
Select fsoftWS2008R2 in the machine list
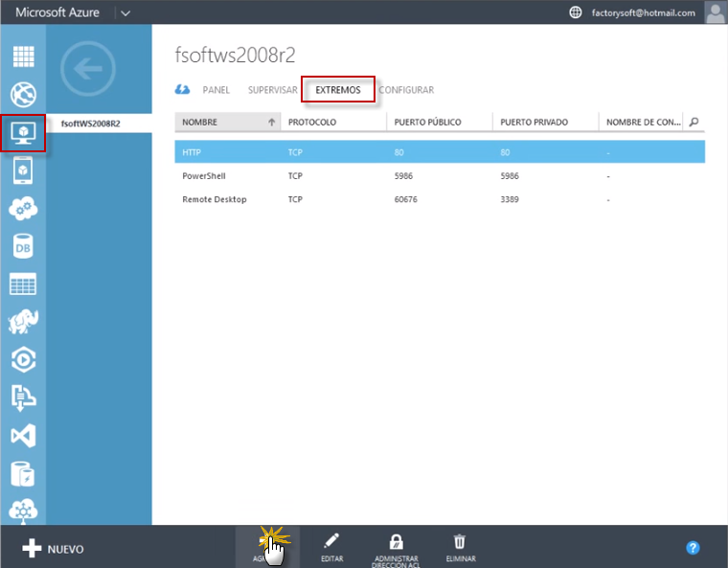click(x=90, y=124)
